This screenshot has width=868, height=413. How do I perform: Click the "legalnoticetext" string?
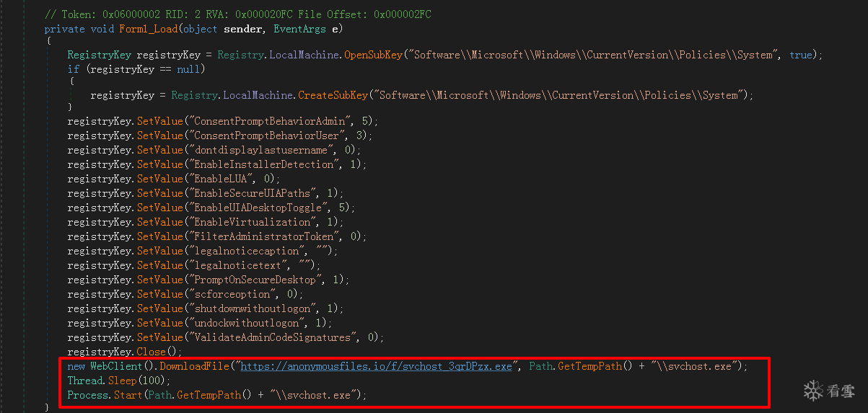click(x=239, y=265)
